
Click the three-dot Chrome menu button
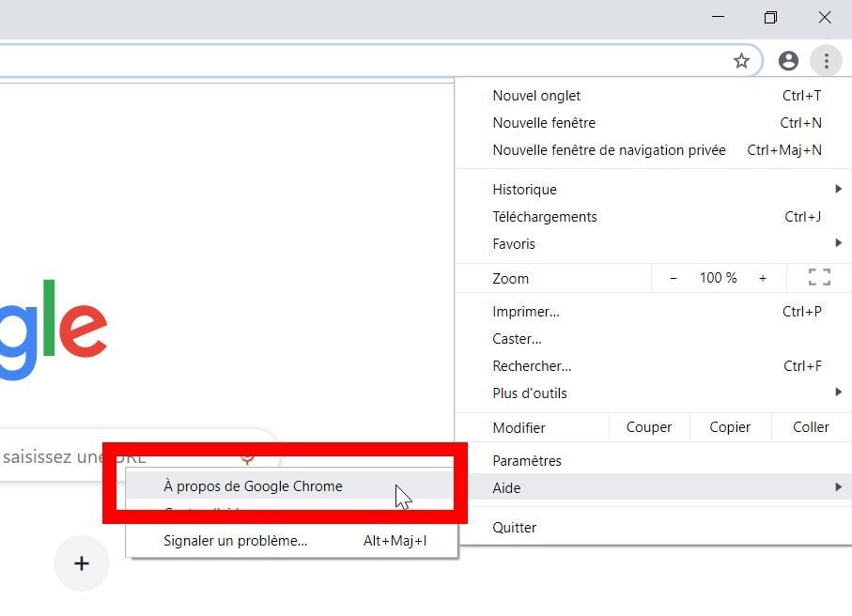pyautogui.click(x=826, y=61)
